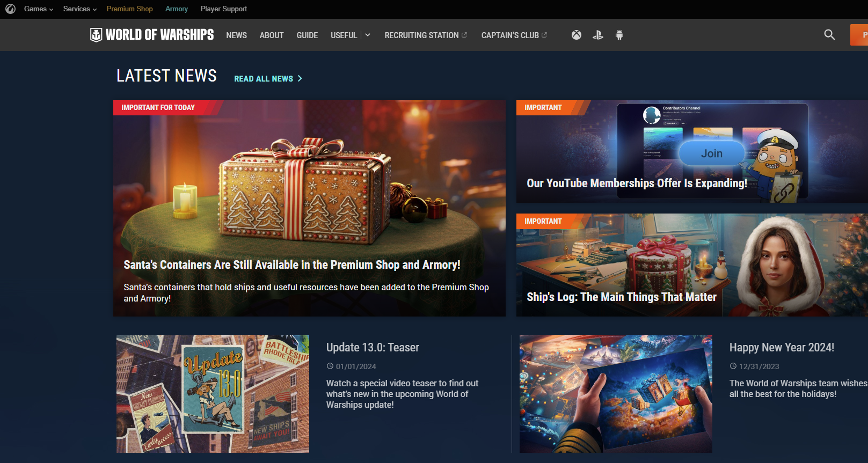Open the ABOUT menu item
868x463 pixels.
click(272, 35)
